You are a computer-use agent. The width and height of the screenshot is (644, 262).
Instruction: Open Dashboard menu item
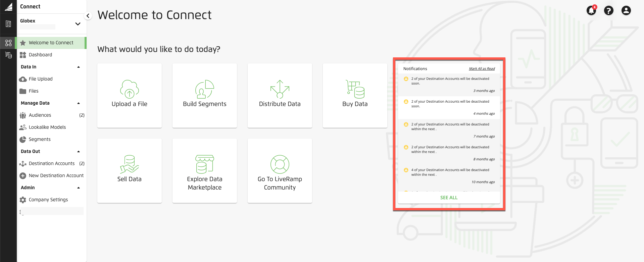[52, 55]
